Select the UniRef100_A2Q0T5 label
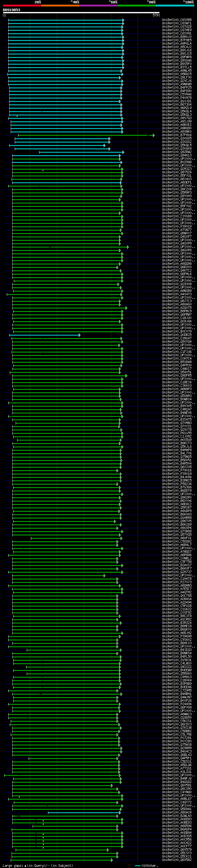 177,308
